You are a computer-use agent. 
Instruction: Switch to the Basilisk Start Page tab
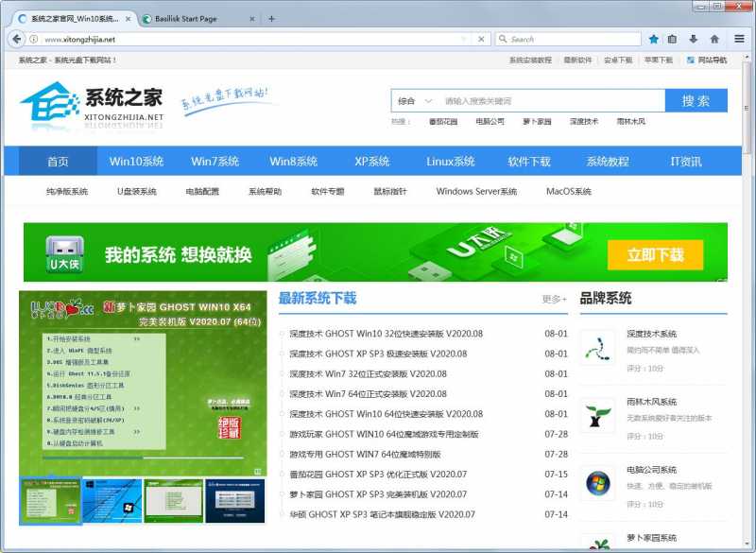click(189, 18)
